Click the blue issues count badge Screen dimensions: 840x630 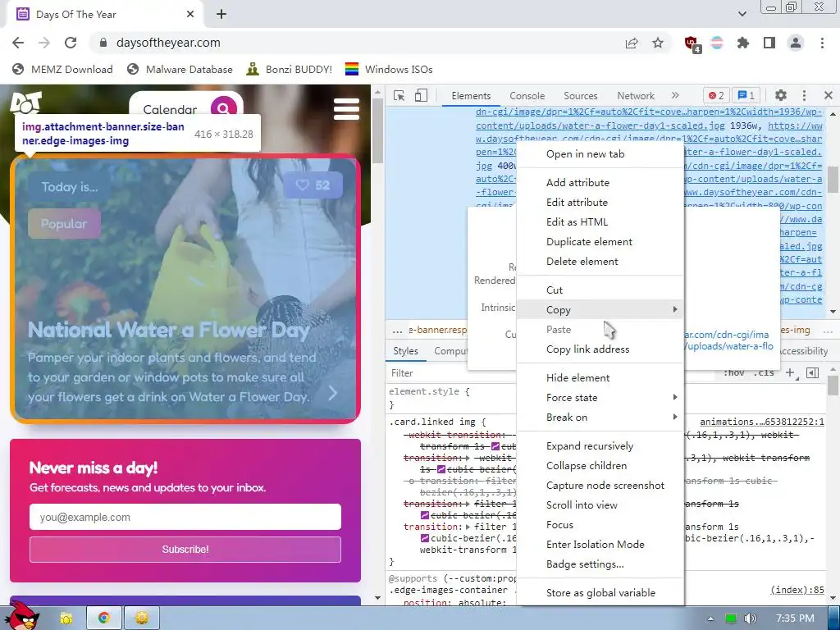coord(746,95)
